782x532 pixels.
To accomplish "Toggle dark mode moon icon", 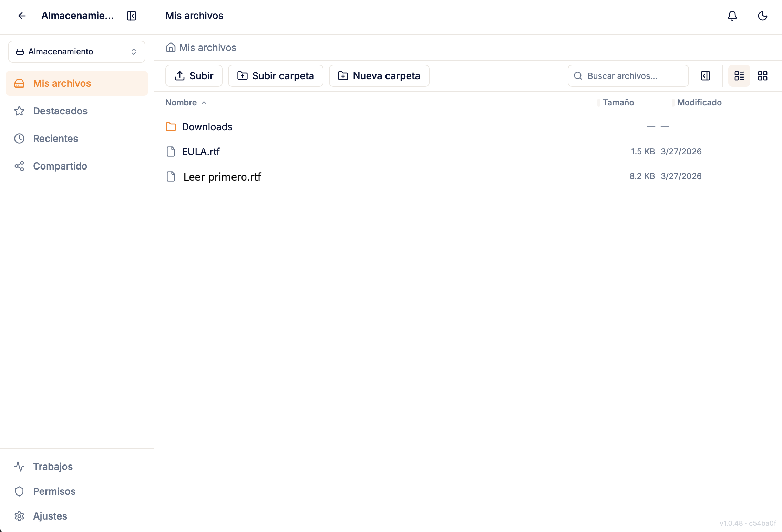I will pos(762,16).
